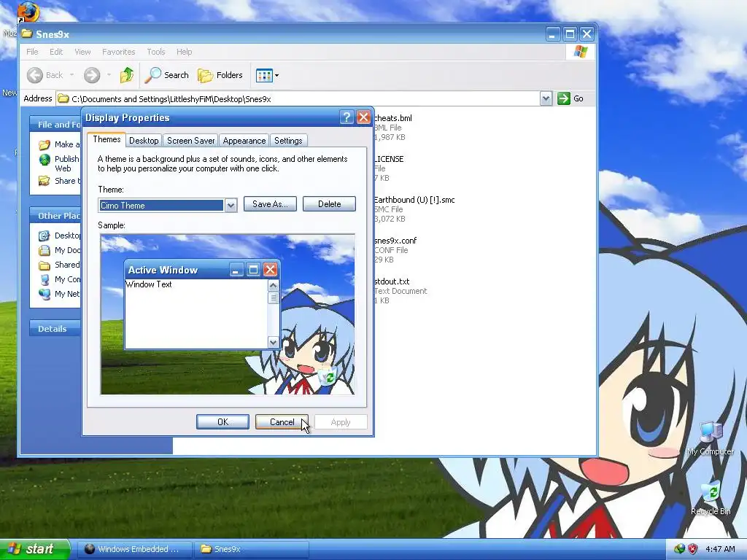
Task: Click My Computer icon in Other Places
Action: [x=44, y=279]
